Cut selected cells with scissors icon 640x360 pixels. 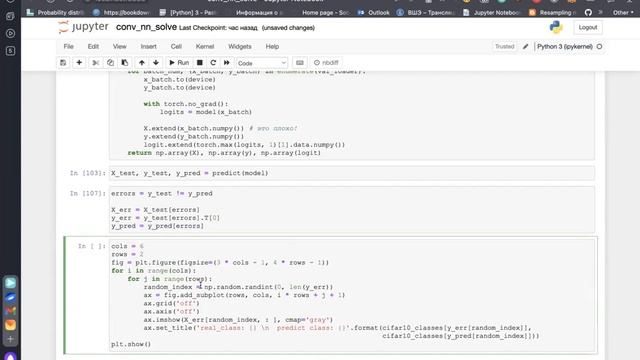[96, 63]
